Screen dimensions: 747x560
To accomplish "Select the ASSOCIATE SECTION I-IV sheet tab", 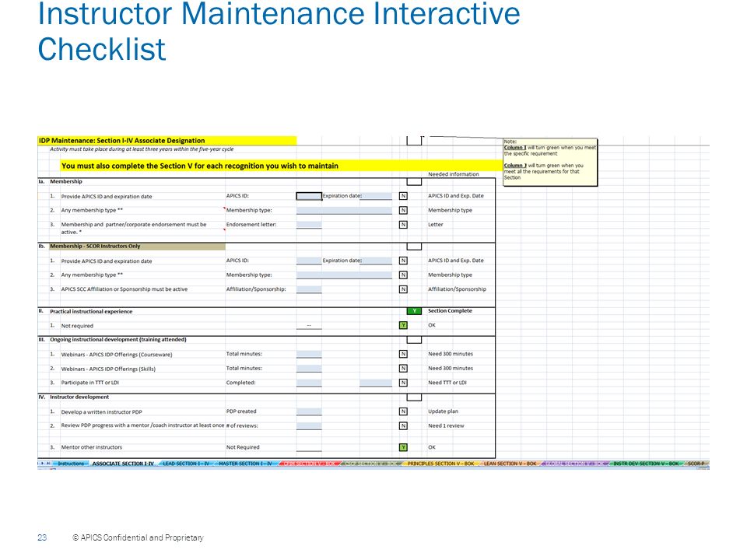I will click(x=123, y=464).
